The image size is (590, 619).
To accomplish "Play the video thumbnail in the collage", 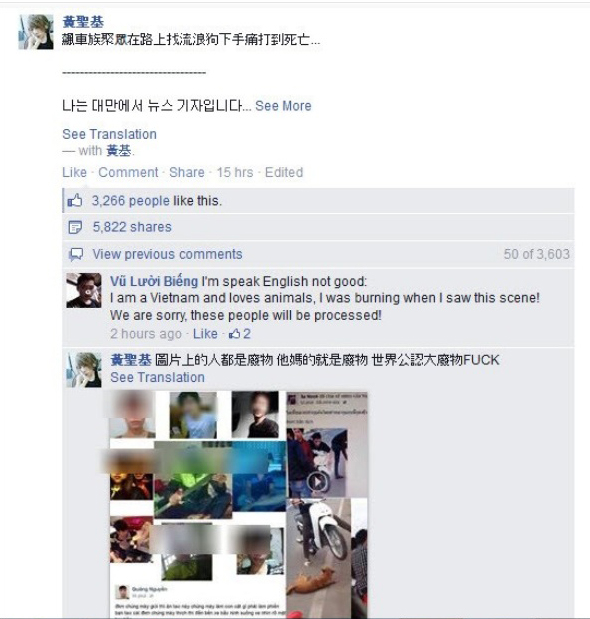I will (317, 482).
